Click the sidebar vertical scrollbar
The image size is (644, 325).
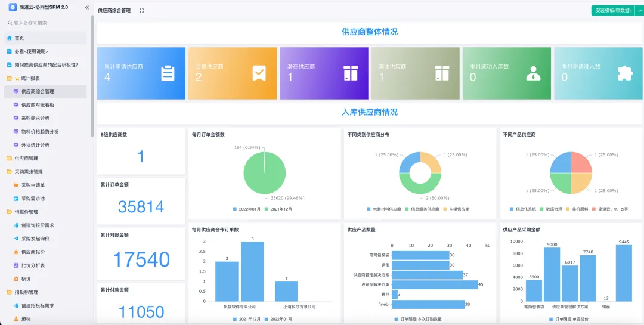coord(92,76)
